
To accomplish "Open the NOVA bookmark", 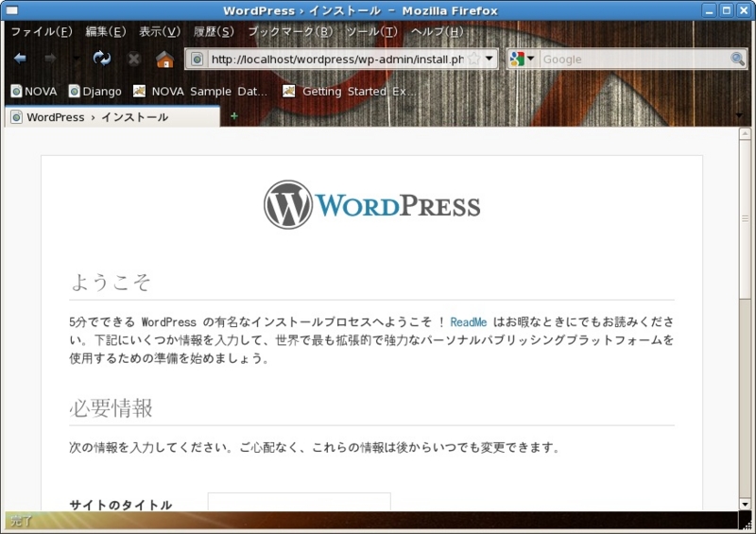I will pyautogui.click(x=34, y=91).
